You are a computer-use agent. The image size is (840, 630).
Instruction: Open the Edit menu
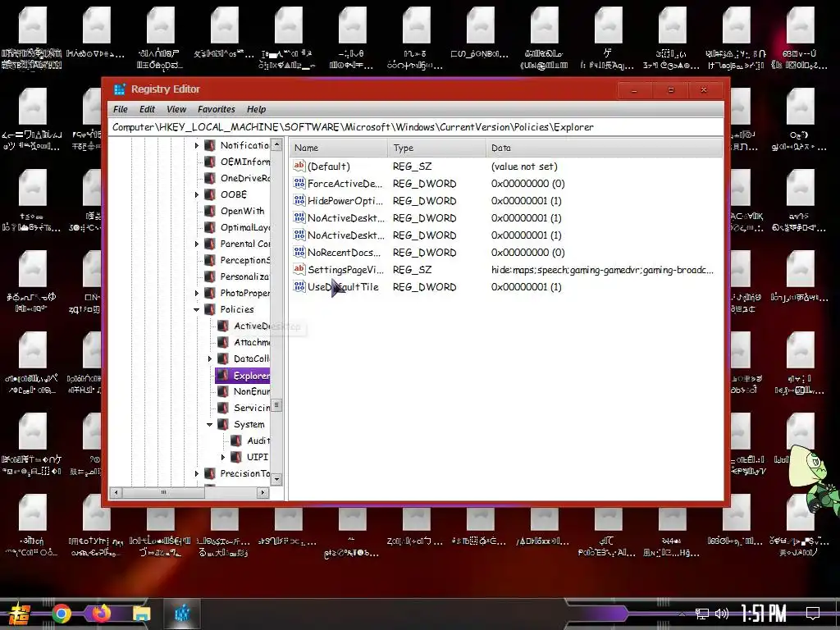(147, 109)
